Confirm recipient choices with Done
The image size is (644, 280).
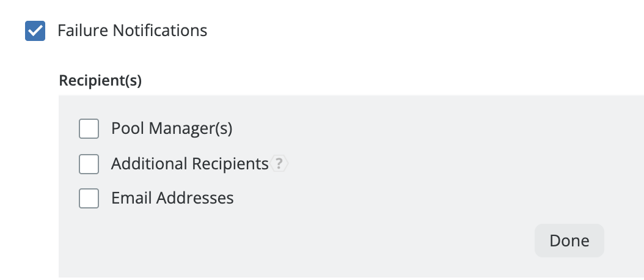[x=569, y=240]
